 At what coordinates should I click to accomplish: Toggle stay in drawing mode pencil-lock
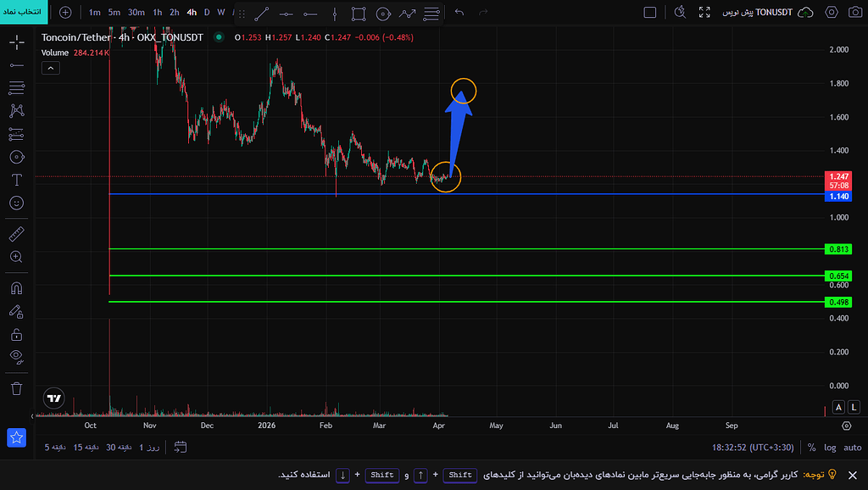[x=17, y=312]
